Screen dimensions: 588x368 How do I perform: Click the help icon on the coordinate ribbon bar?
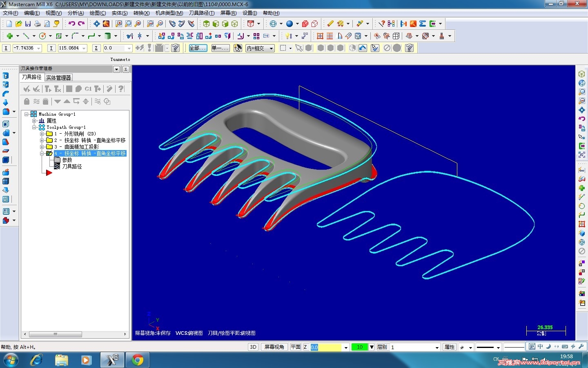click(x=176, y=48)
